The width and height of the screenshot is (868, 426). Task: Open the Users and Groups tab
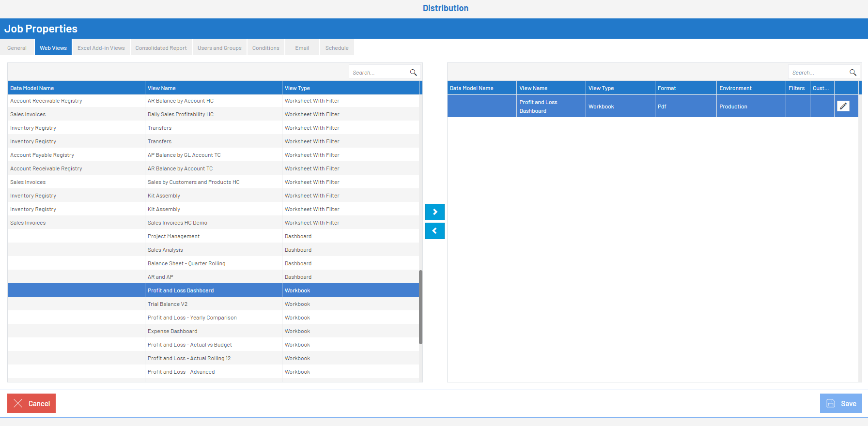[219, 48]
